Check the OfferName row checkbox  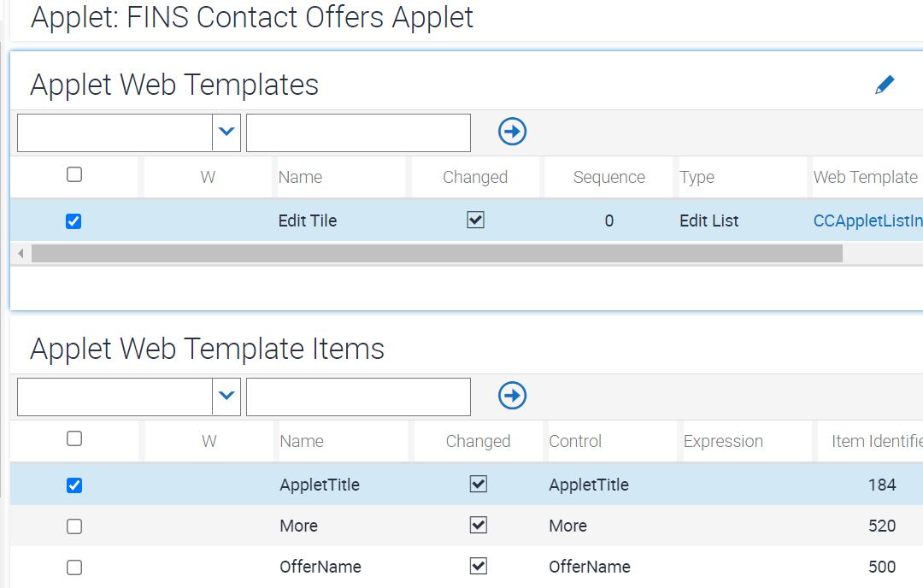(x=73, y=567)
